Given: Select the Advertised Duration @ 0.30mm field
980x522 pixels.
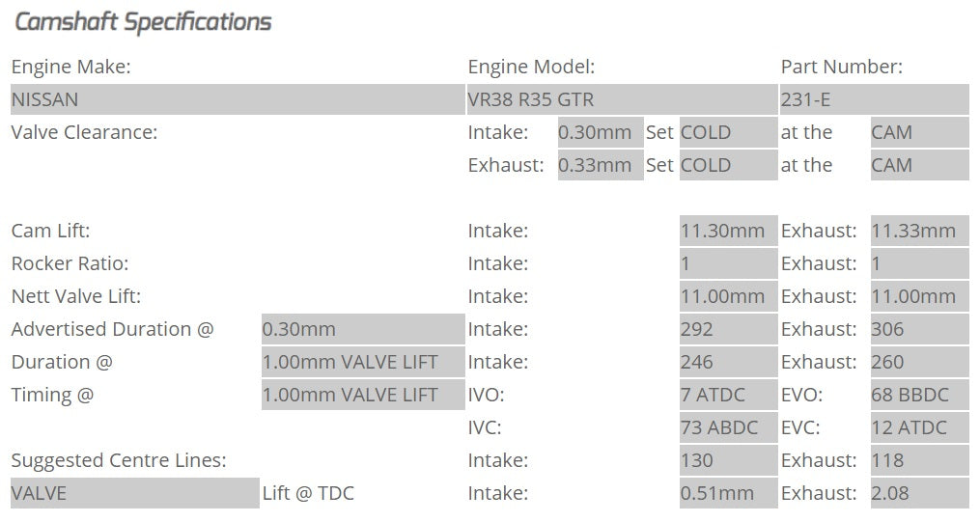Looking at the screenshot, I should pyautogui.click(x=362, y=329).
